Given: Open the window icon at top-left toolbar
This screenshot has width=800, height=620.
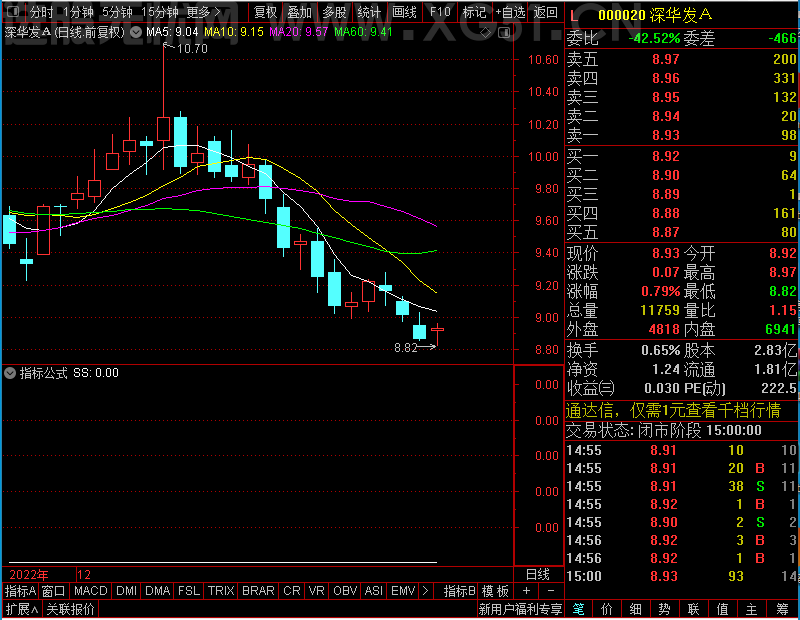Looking at the screenshot, I should (13, 11).
